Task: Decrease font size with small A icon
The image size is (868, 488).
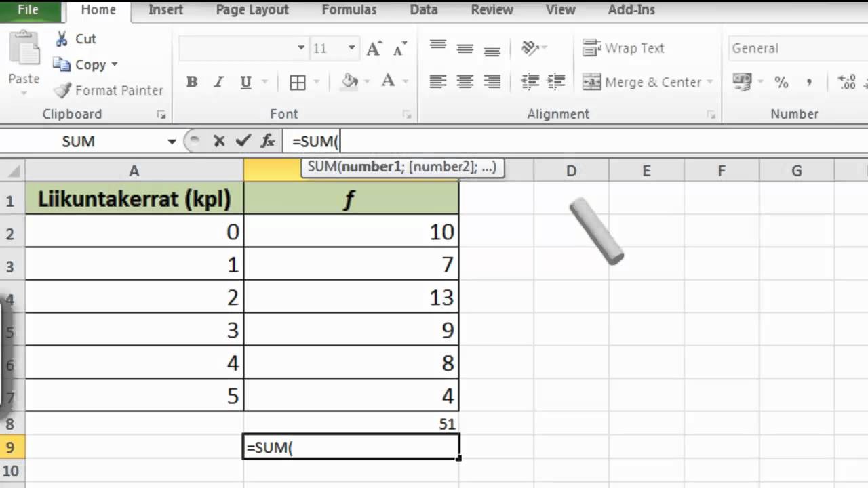Action: 400,48
